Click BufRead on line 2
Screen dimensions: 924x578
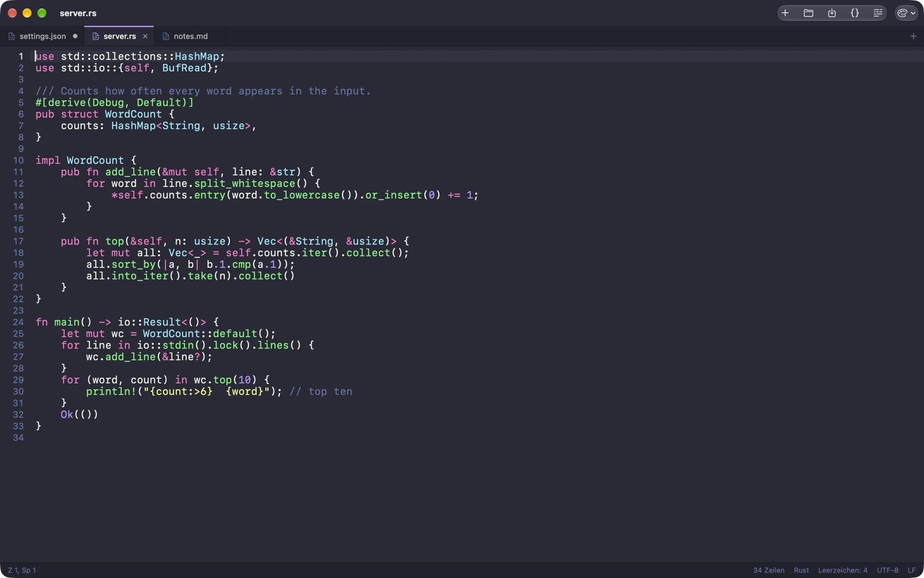tap(184, 68)
